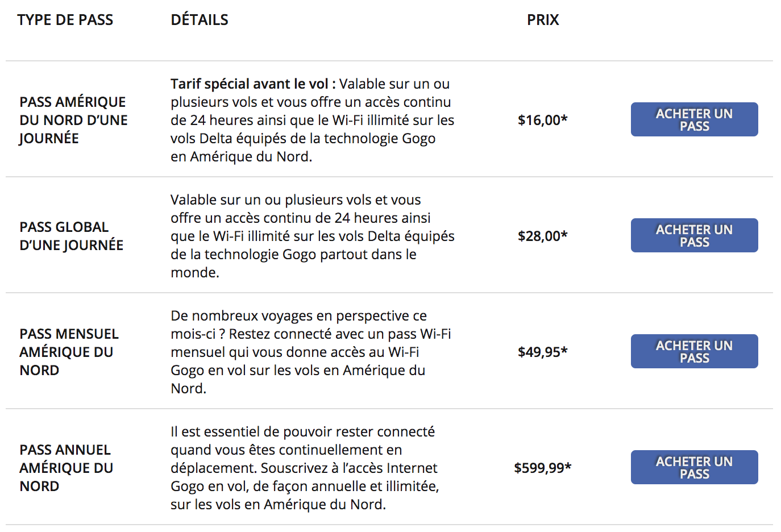Click the Type de pass column header

click(x=65, y=20)
